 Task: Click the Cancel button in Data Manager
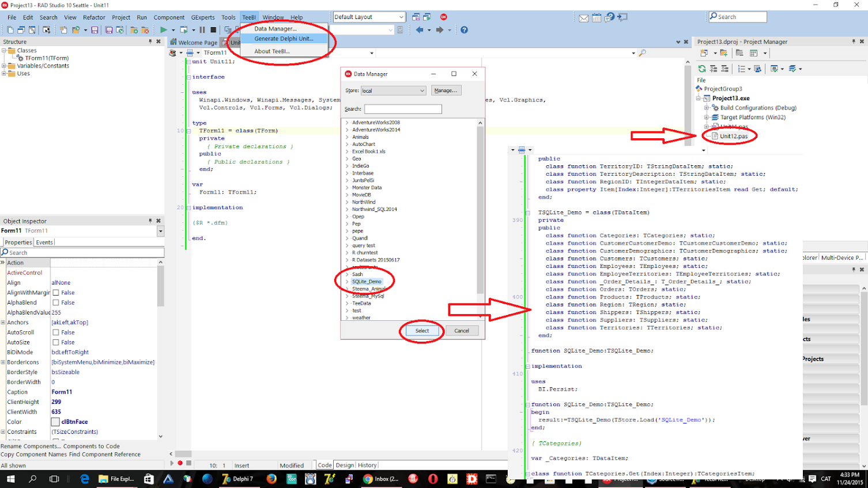click(462, 331)
